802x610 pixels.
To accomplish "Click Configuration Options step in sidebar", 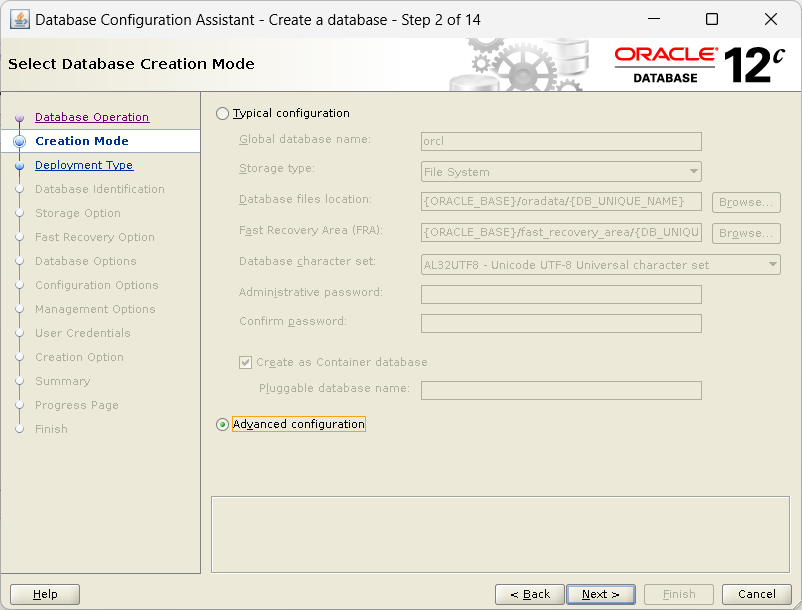I will (x=97, y=285).
